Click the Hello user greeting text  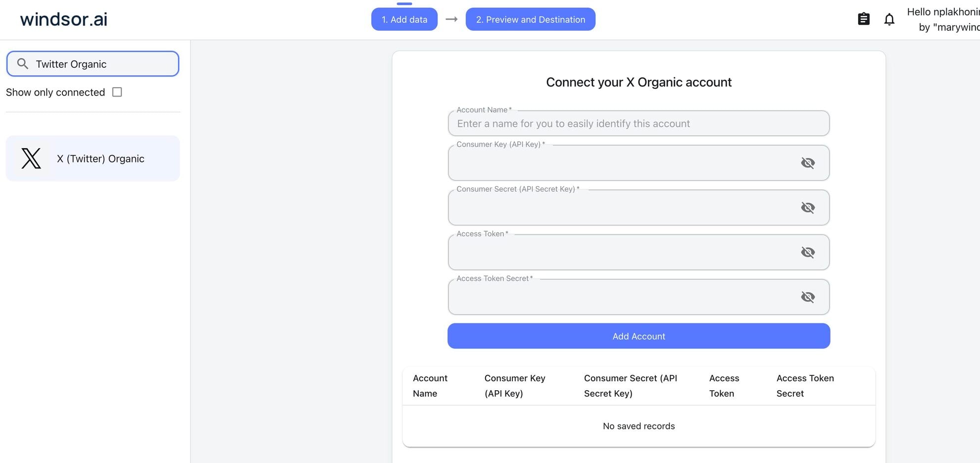click(943, 19)
